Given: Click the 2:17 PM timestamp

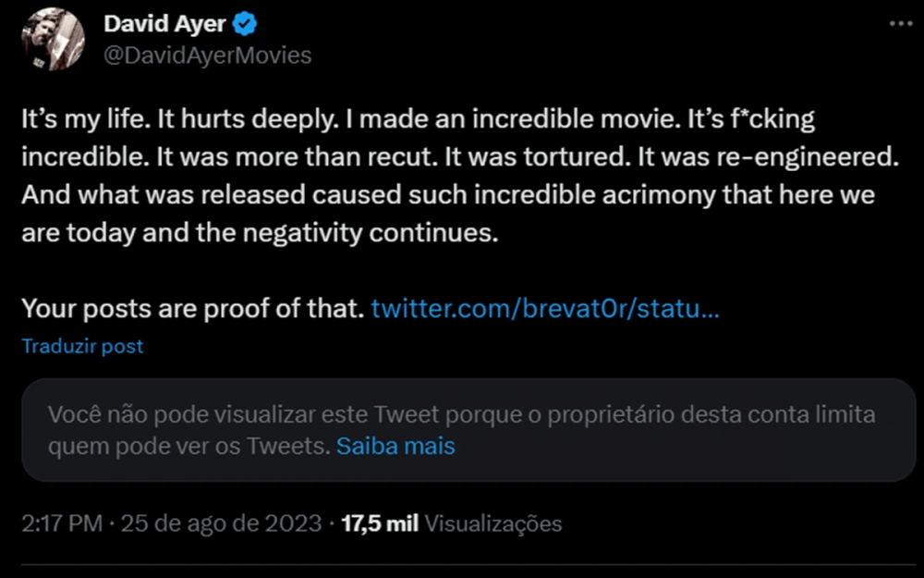Looking at the screenshot, I should [x=61, y=523].
